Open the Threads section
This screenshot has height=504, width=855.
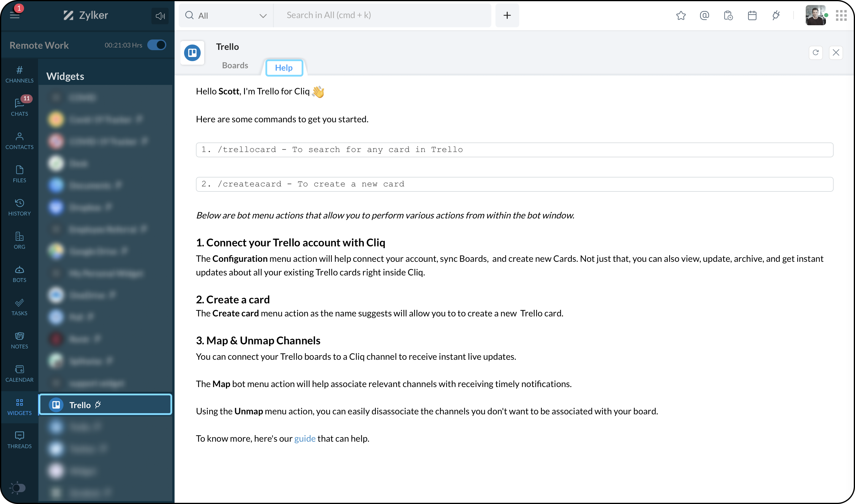pos(19,440)
